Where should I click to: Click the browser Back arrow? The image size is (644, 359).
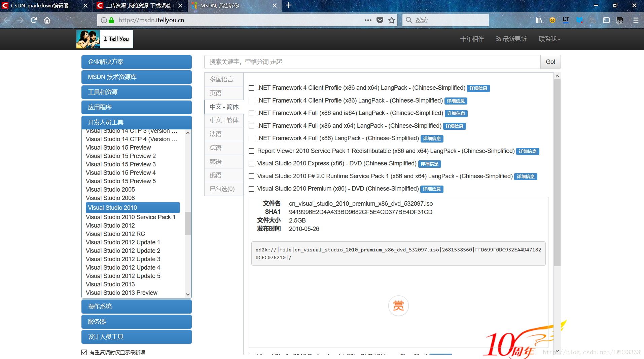point(7,20)
